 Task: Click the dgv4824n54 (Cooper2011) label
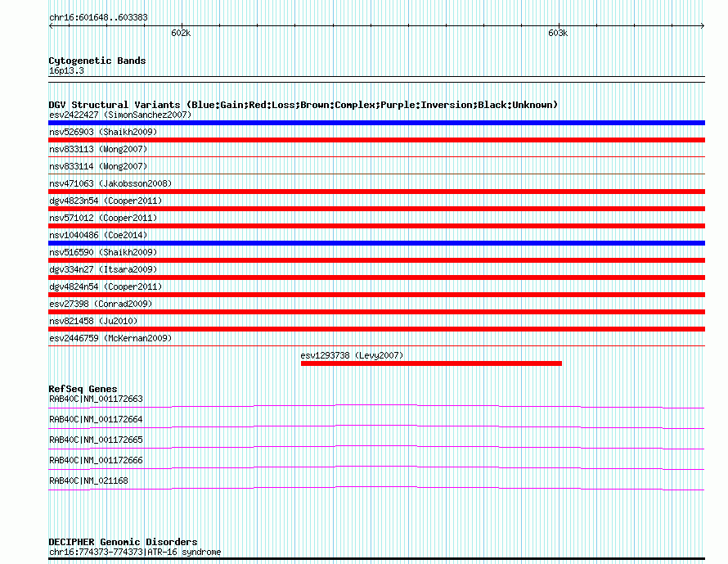[106, 287]
